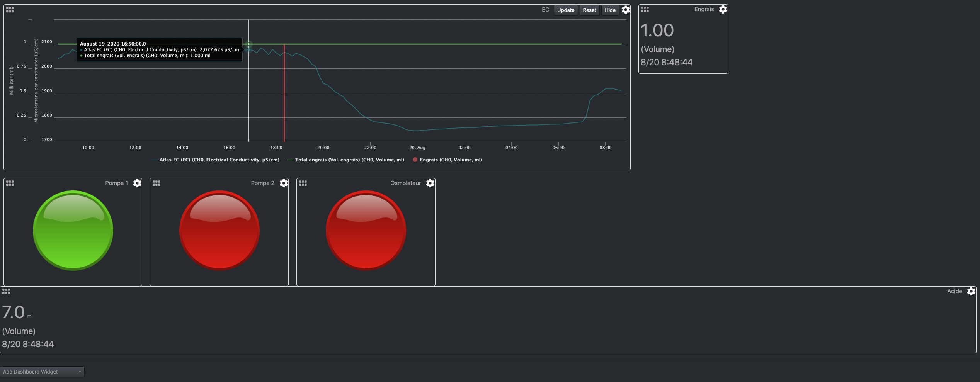Hide the EC graph
980x382 pixels.
[610, 10]
